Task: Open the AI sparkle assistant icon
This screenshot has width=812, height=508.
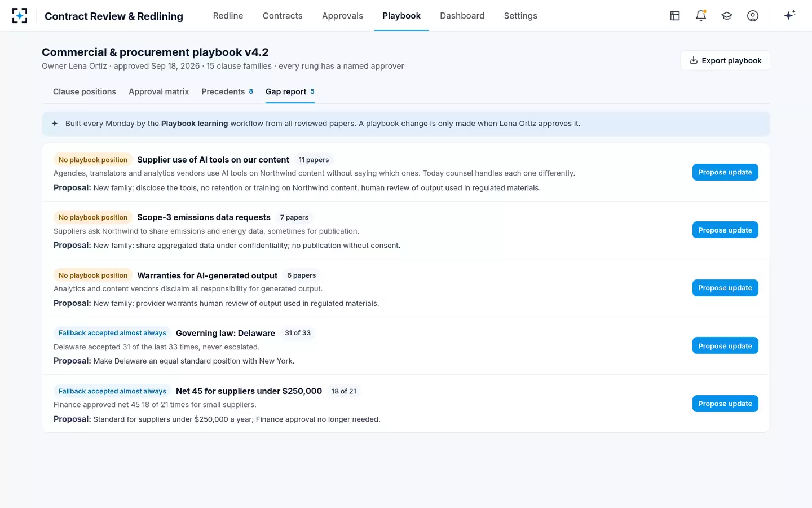Action: [x=789, y=15]
